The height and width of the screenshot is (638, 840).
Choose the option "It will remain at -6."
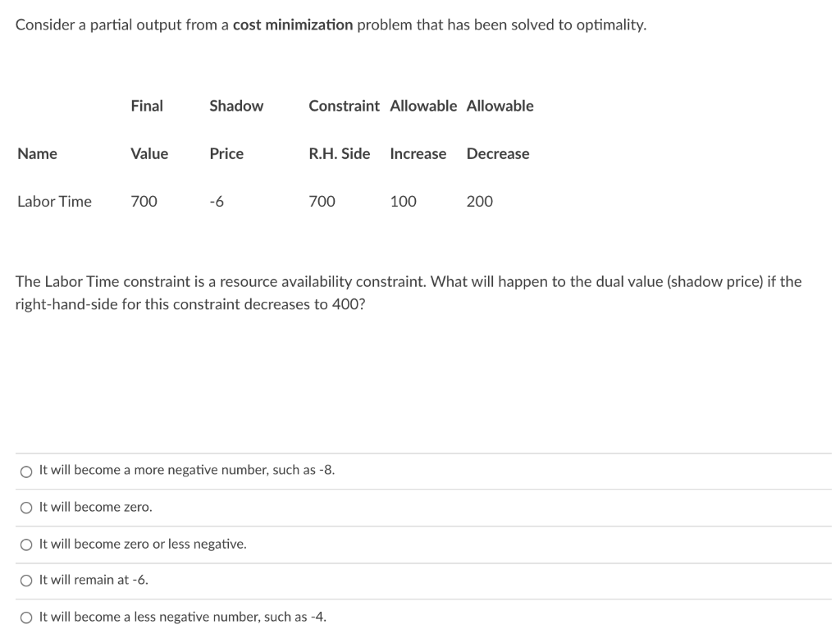coord(26,580)
